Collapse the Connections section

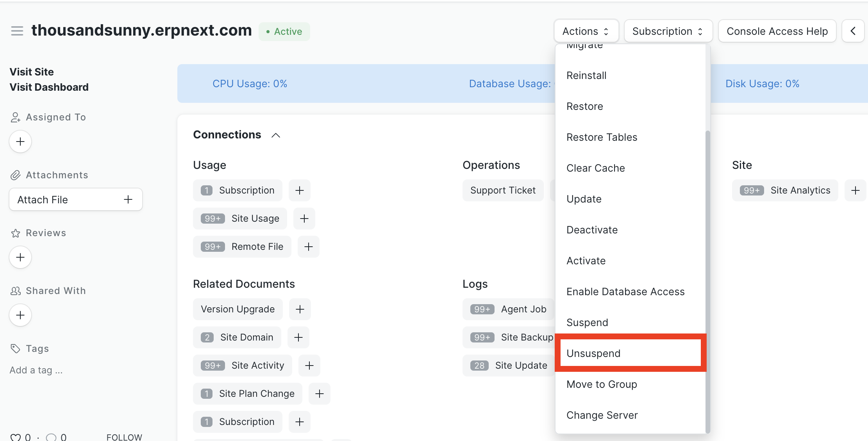pos(276,135)
